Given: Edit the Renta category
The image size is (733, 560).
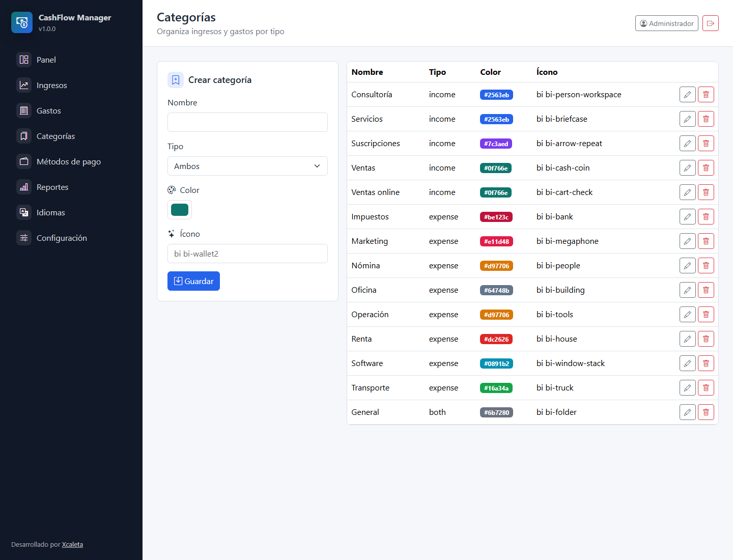Looking at the screenshot, I should click(687, 339).
